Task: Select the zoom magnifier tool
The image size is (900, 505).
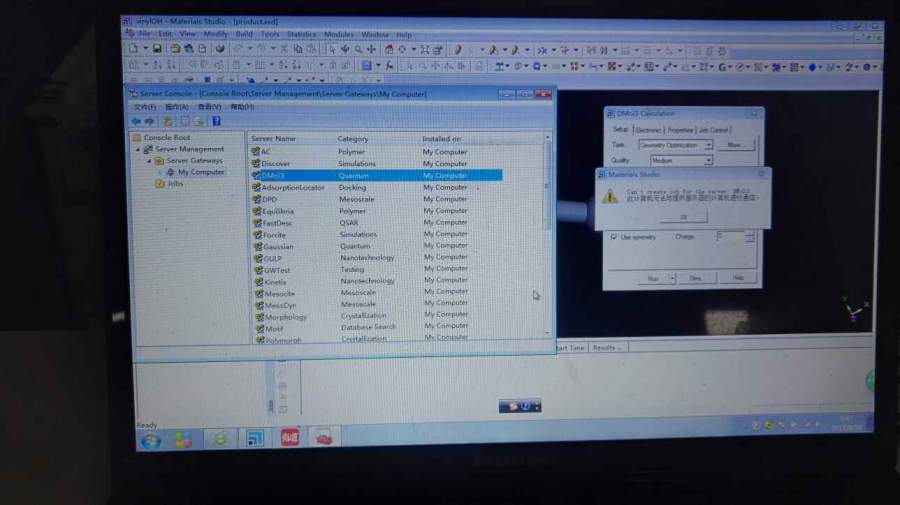Action: coord(358,50)
